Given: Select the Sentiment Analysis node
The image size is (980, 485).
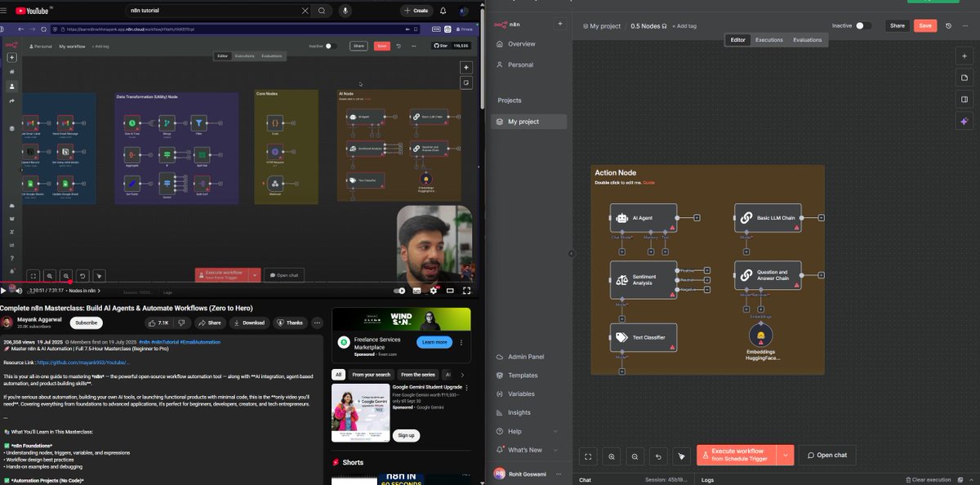Looking at the screenshot, I should click(x=644, y=280).
